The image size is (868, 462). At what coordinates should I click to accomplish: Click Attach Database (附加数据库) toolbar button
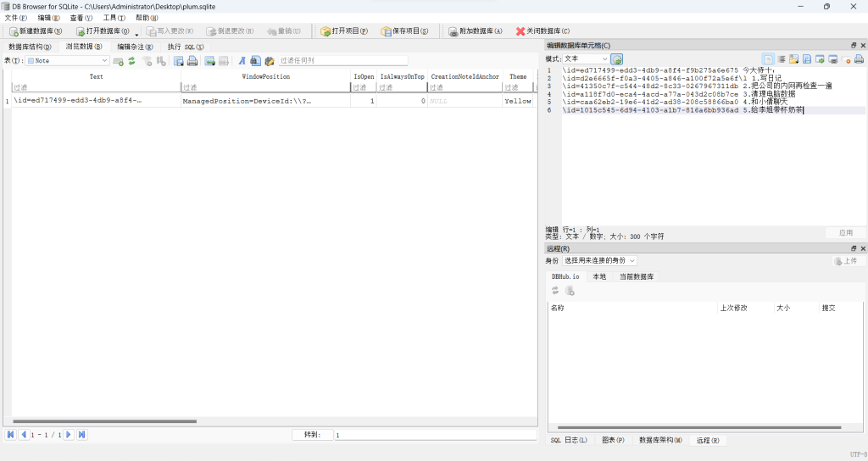click(476, 31)
